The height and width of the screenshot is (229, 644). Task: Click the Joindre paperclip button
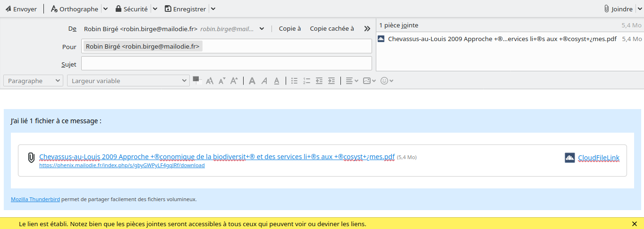point(618,9)
